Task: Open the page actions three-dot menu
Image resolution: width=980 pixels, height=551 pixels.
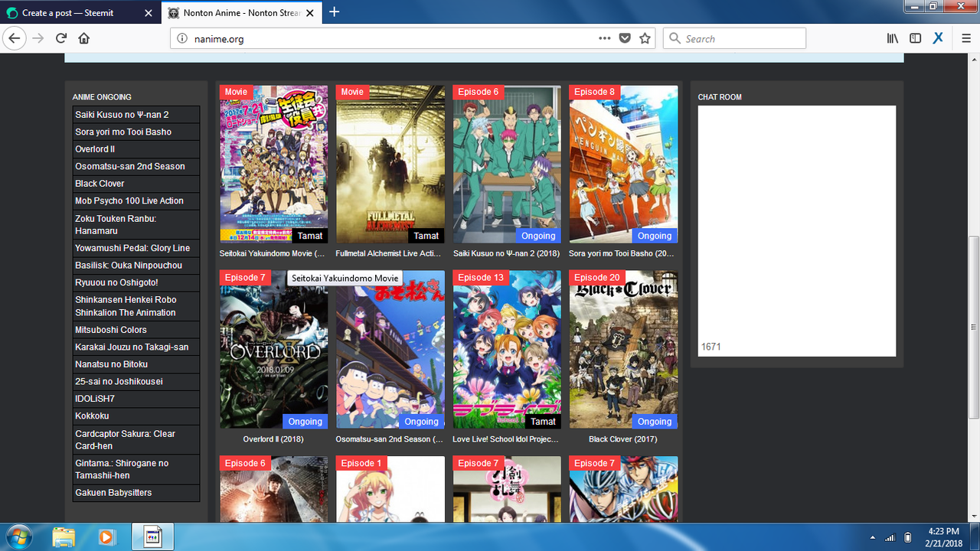Action: 605,38
